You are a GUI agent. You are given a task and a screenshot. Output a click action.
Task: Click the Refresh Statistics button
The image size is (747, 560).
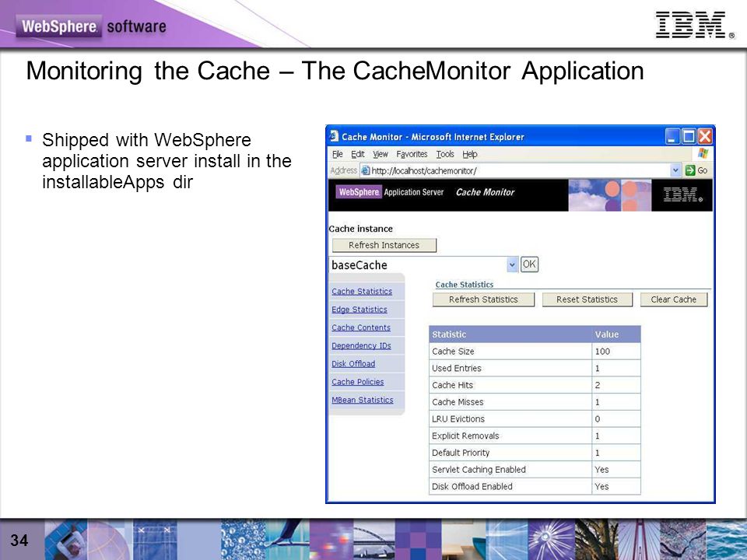[x=483, y=299]
